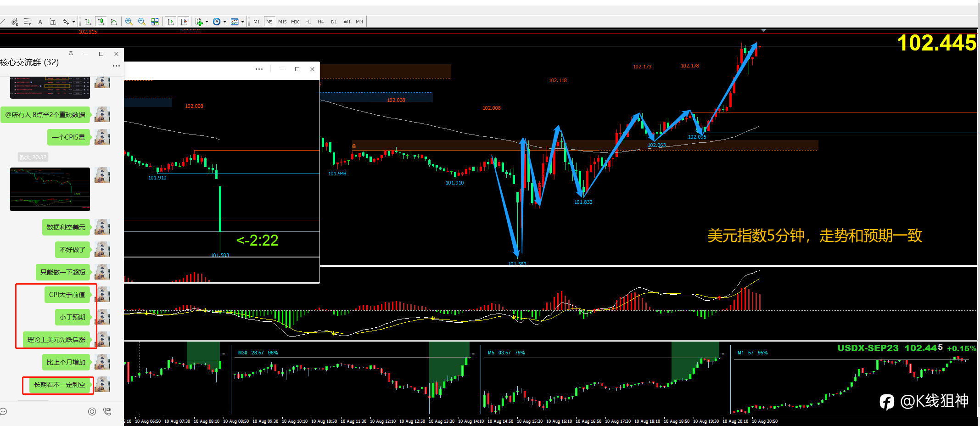This screenshot has height=426, width=980.
Task: Expand the templates dropdown arrow
Action: click(x=242, y=22)
